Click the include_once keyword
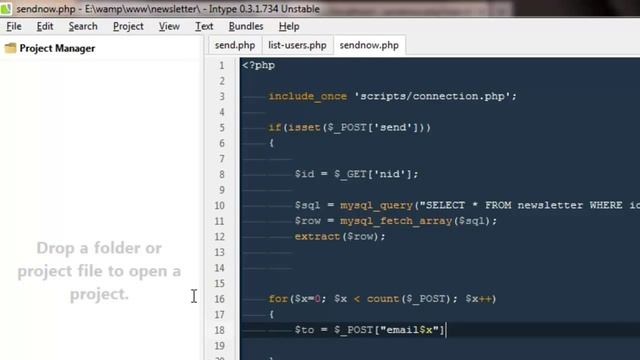 308,96
